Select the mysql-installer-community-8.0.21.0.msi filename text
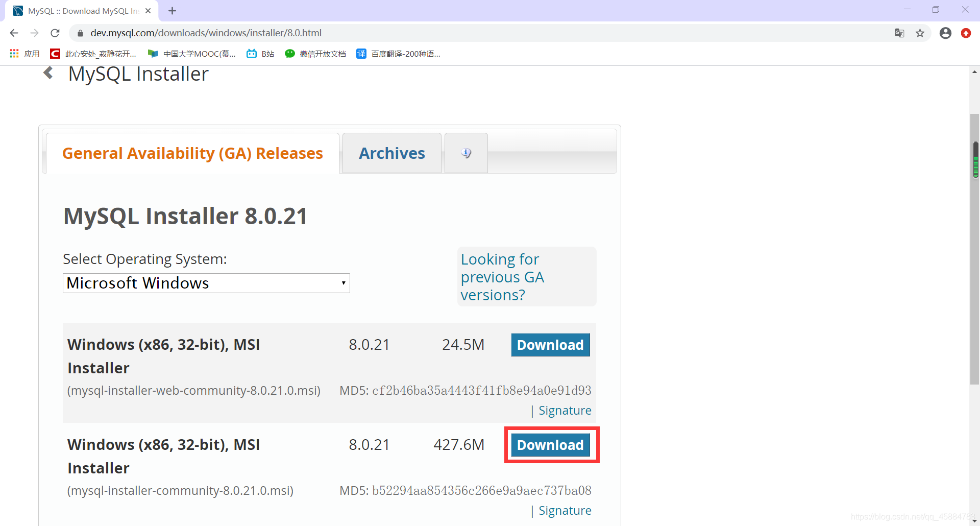The width and height of the screenshot is (980, 526). pos(180,491)
